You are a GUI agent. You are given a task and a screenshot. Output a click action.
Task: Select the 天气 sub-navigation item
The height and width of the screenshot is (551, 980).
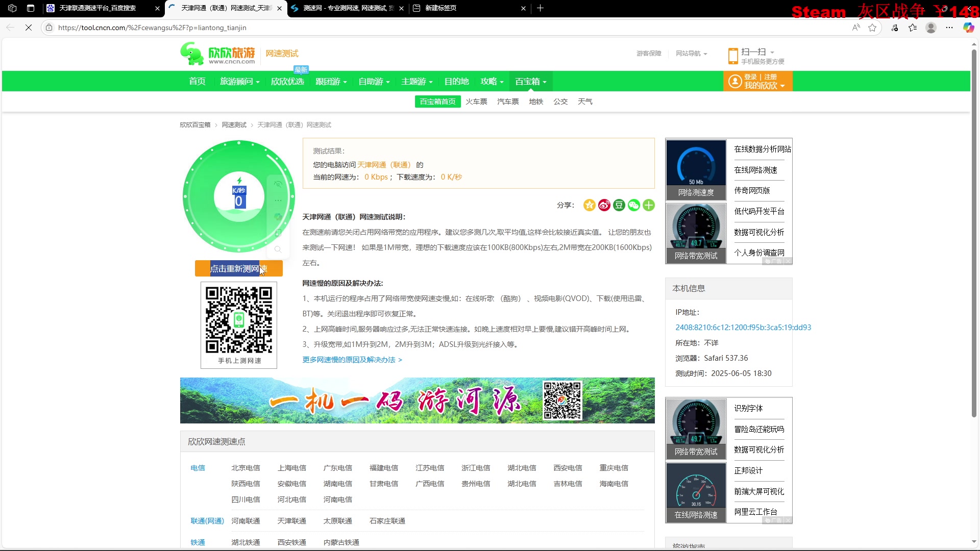(x=585, y=102)
